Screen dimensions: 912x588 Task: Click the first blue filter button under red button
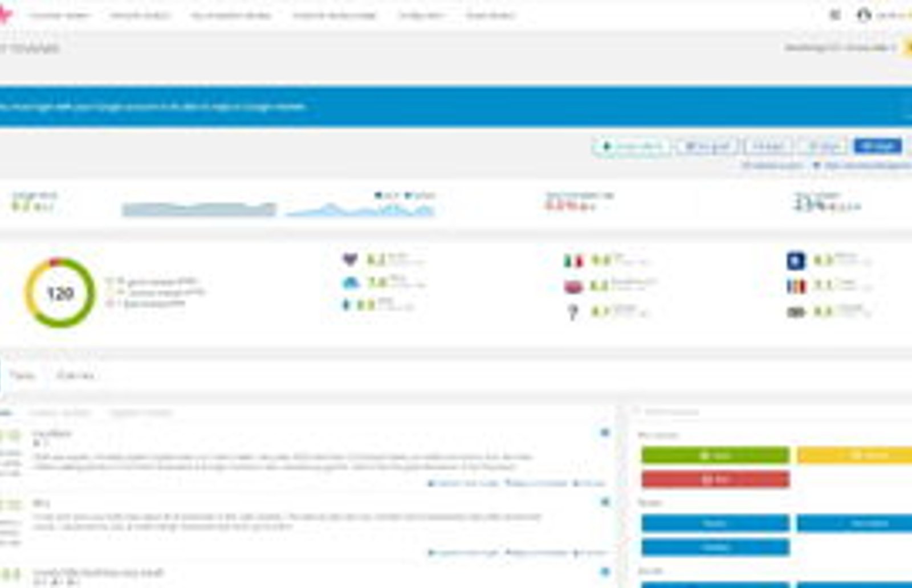tap(715, 523)
